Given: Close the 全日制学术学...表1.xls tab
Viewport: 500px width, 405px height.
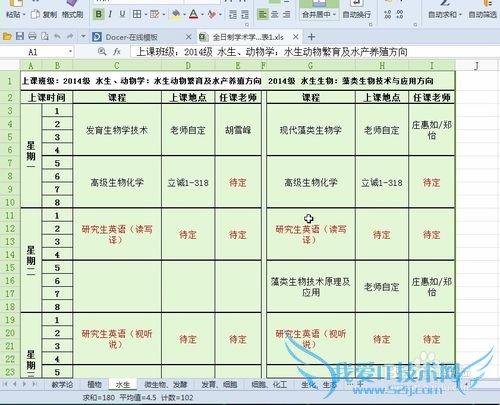Looking at the screenshot, I should pyautogui.click(x=296, y=37).
